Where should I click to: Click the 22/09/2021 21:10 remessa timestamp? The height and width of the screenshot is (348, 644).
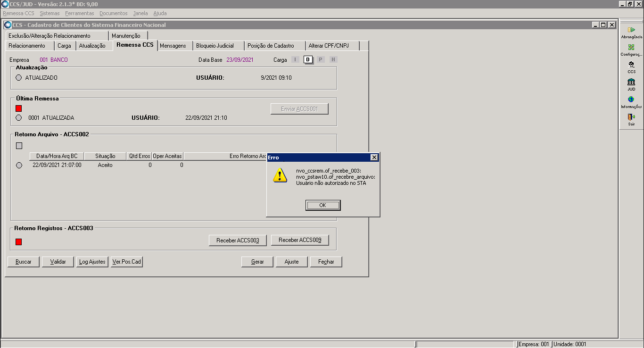click(x=206, y=118)
